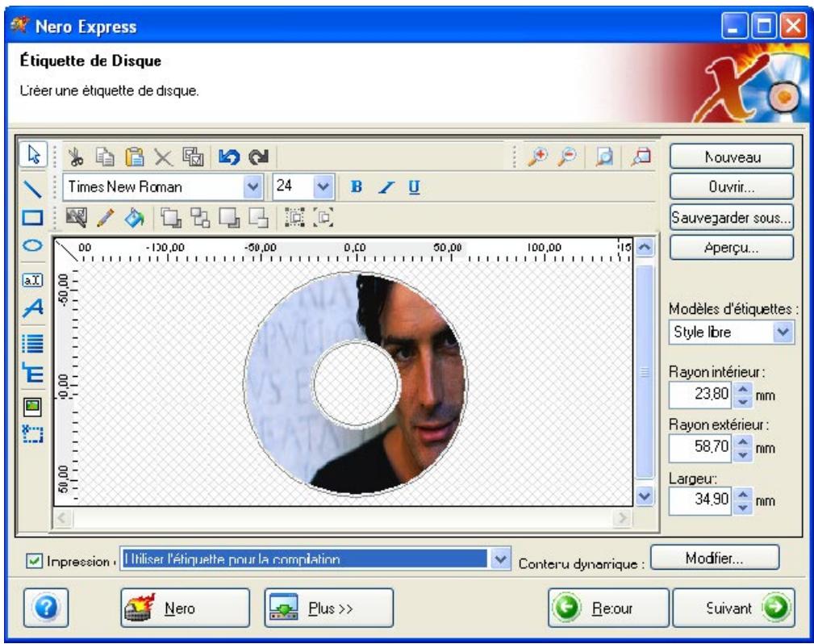
Task: Click Sauvegarder sous... button
Action: pos(732,216)
